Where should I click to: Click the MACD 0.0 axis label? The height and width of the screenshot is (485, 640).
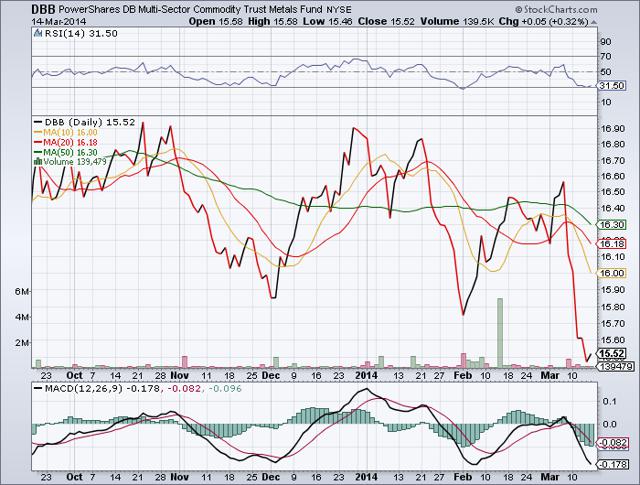pos(609,424)
